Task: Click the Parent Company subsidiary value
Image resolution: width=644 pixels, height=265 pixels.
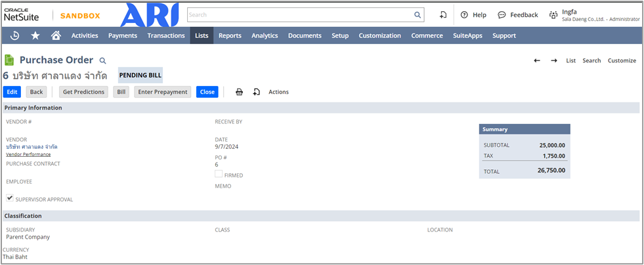Action: pos(28,237)
